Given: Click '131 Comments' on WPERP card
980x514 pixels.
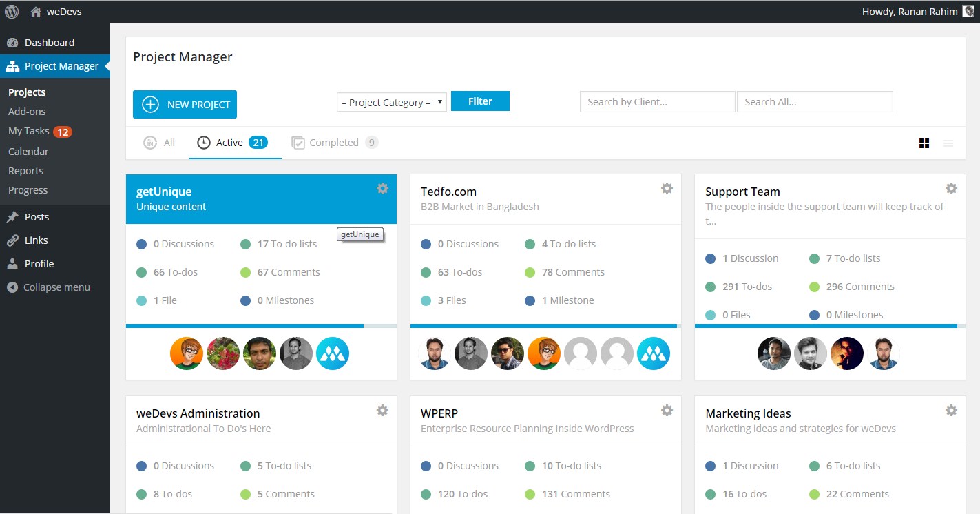Looking at the screenshot, I should click(567, 494).
